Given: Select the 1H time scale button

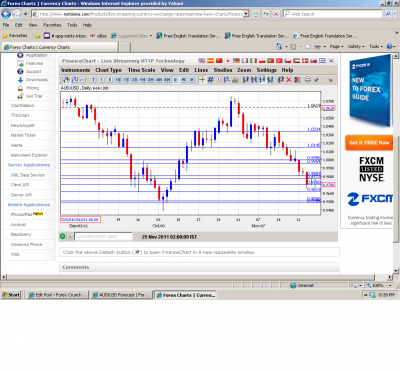Looking at the screenshot, I should (143, 80).
